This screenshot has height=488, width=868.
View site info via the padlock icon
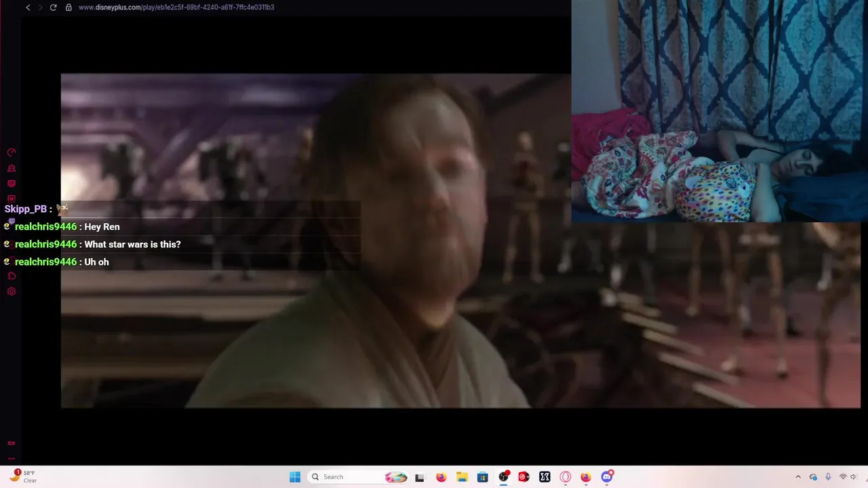[68, 7]
